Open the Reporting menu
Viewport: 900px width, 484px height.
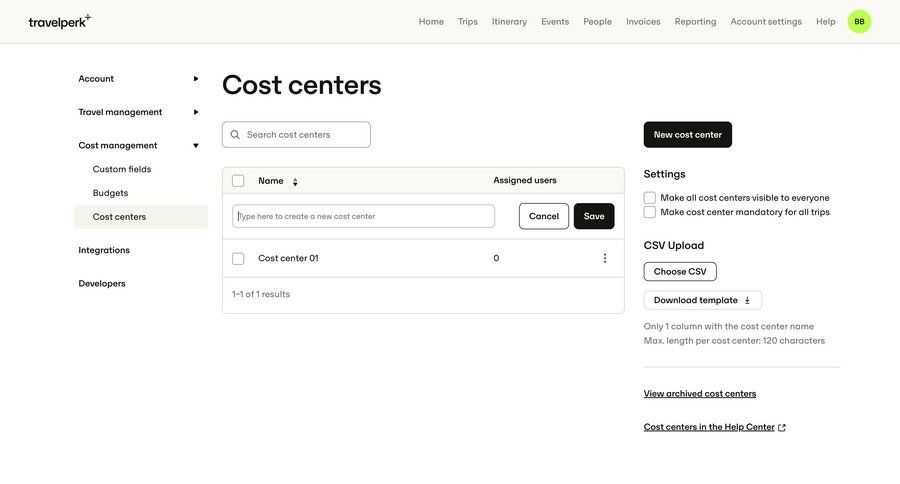pos(695,21)
